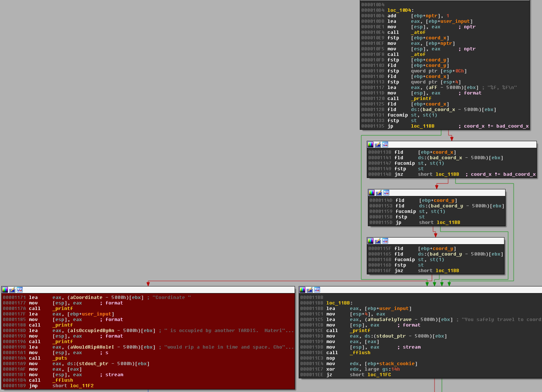Screen dimensions: 542x392
Task: Click pencil icon on the red 00001171 block
Action: 13,290
